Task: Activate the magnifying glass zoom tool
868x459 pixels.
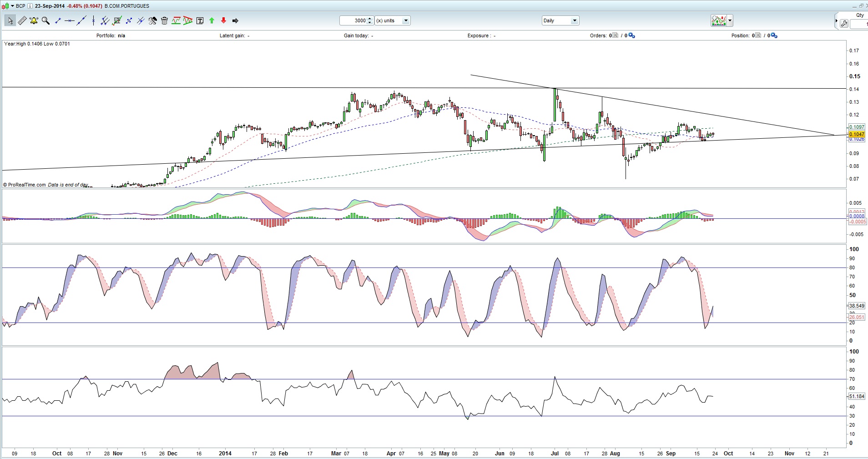Action: tap(45, 20)
